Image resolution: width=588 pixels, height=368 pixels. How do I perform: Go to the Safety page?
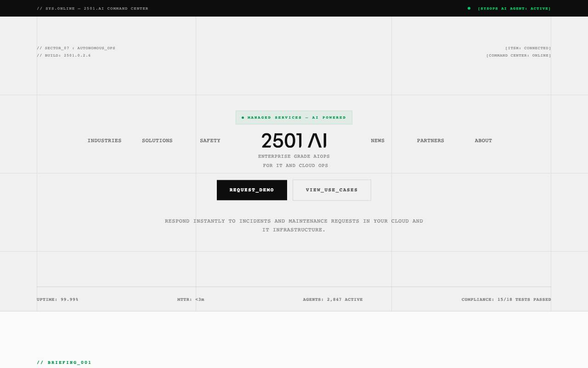click(210, 141)
